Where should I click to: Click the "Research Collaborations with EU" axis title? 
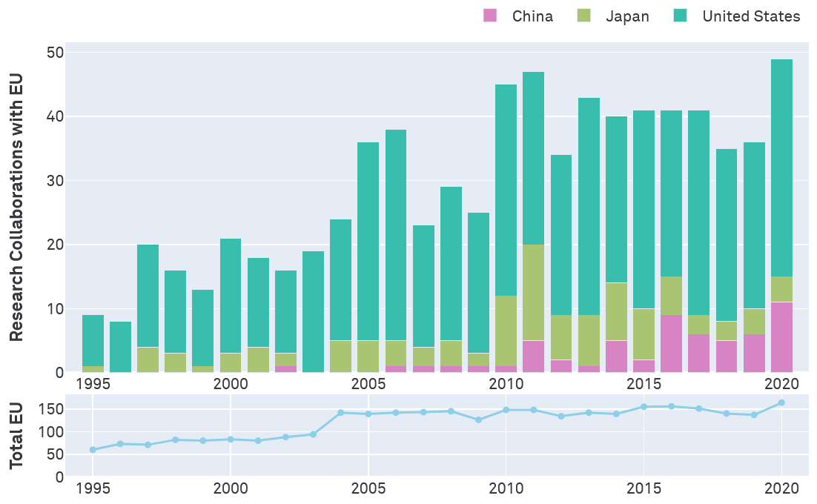click(x=16, y=208)
